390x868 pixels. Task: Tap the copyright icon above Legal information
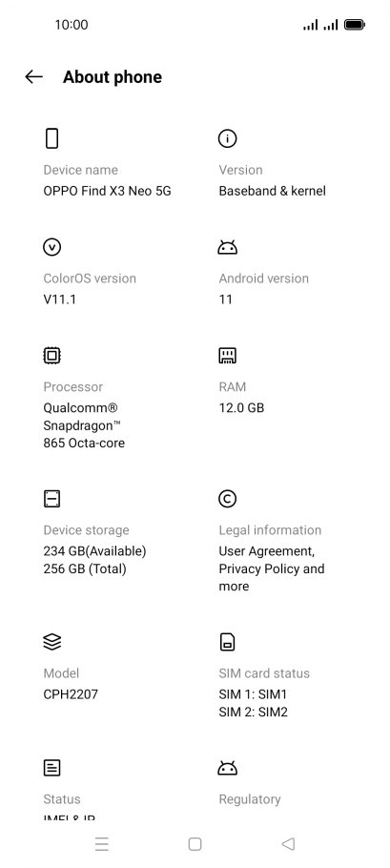click(x=227, y=499)
